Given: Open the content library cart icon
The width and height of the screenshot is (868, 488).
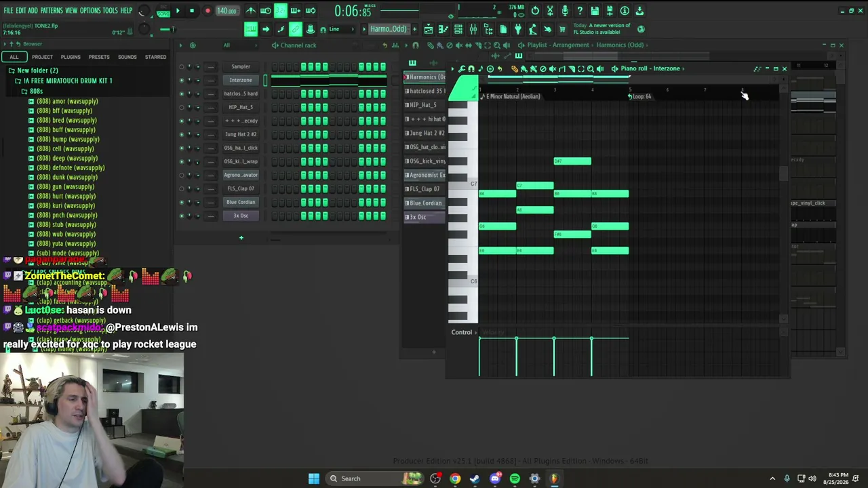Looking at the screenshot, I should 562,29.
